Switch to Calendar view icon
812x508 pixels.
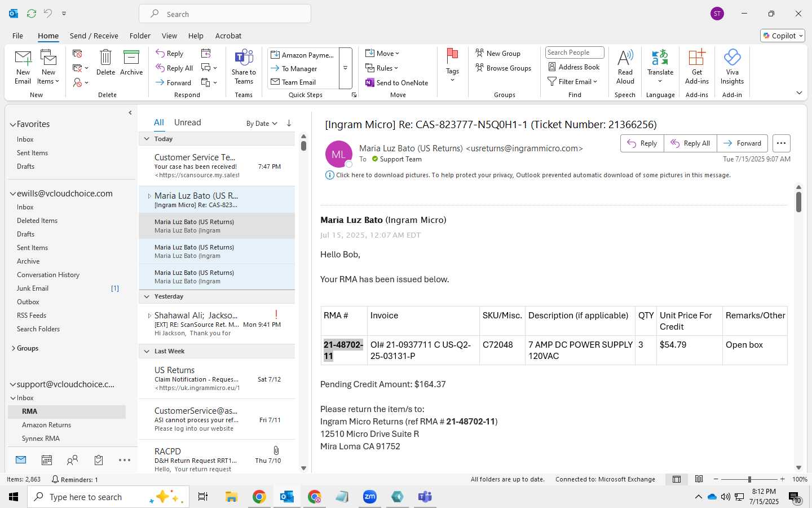coord(47,460)
